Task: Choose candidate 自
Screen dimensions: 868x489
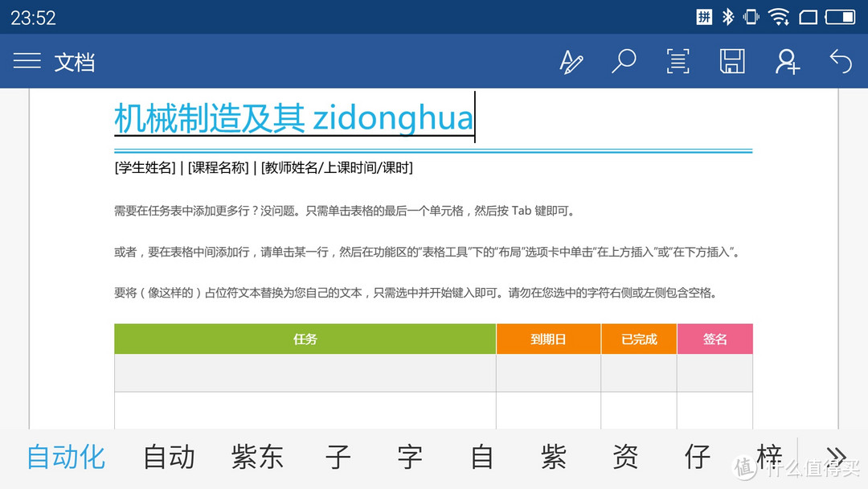Action: (481, 458)
